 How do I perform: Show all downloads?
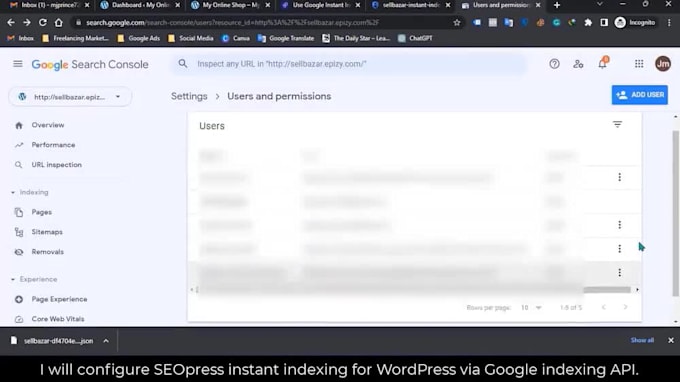(x=642, y=340)
